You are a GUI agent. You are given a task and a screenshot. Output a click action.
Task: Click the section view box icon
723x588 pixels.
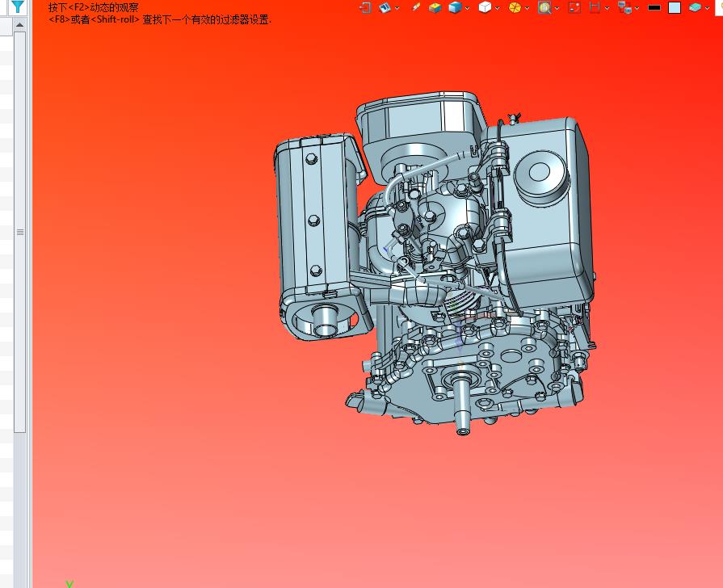(x=435, y=7)
